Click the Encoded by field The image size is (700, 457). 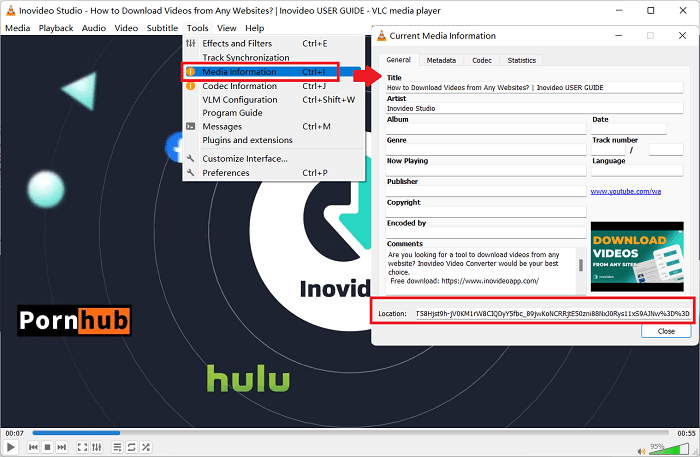(x=486, y=233)
